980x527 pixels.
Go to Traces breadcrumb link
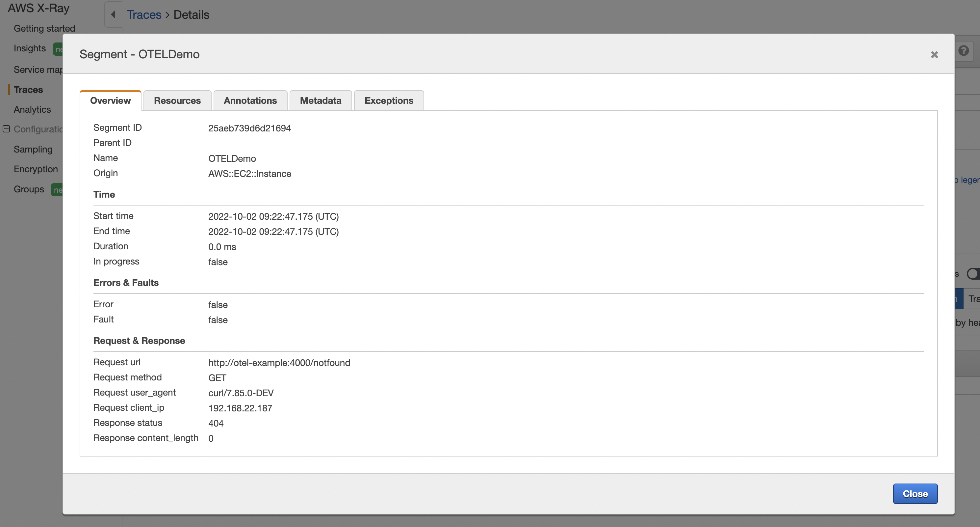click(x=144, y=14)
